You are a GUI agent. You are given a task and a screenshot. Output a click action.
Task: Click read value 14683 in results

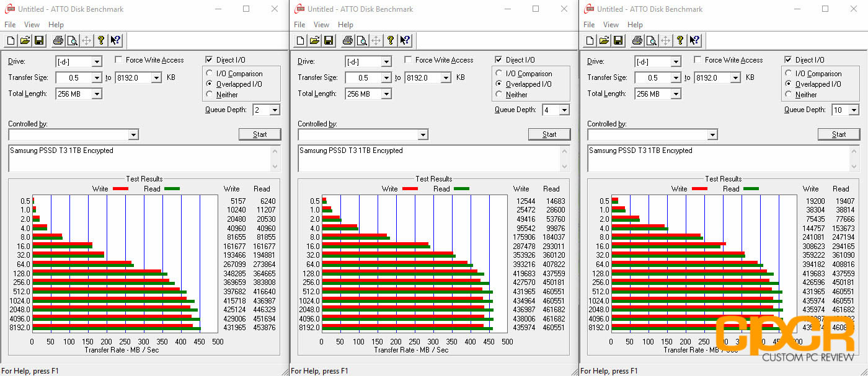click(556, 201)
